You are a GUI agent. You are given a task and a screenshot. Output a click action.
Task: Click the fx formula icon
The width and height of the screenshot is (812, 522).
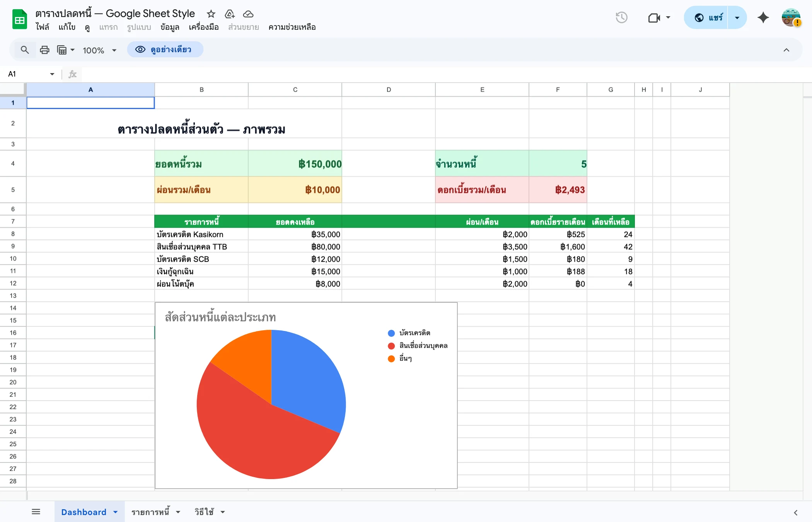(x=72, y=74)
